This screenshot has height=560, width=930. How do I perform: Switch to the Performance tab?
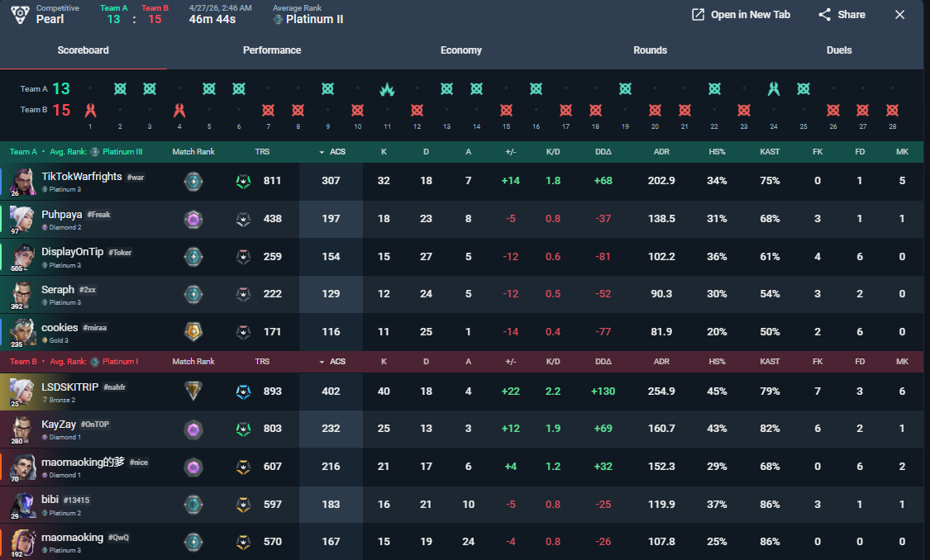272,50
